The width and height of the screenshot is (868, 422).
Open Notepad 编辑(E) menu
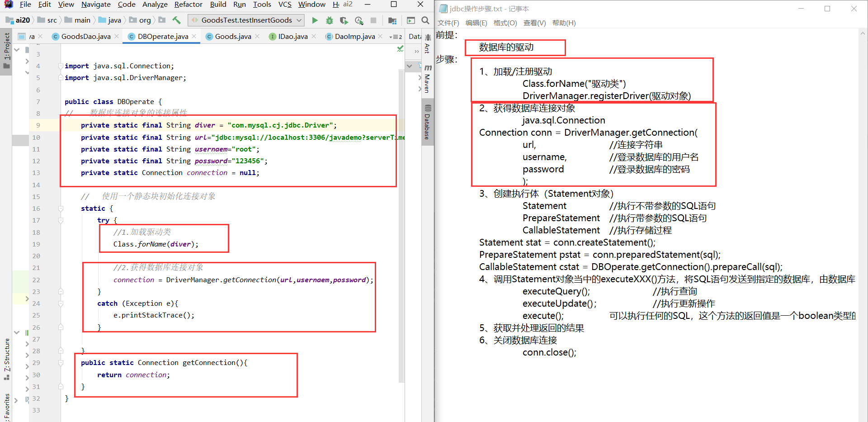(476, 23)
